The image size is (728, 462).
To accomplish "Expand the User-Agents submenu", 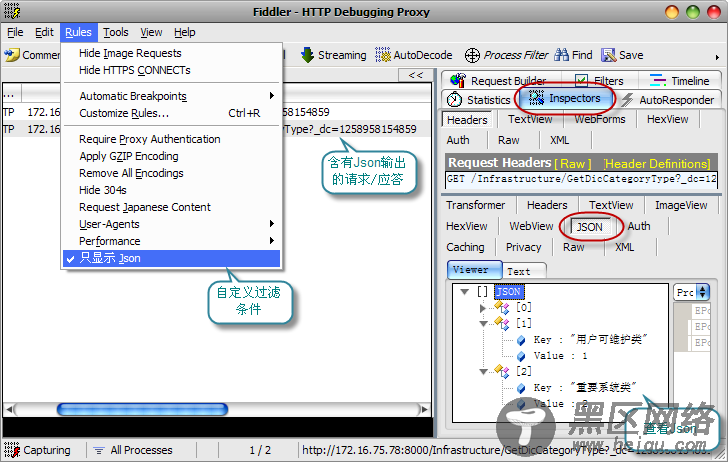I will pos(171,224).
